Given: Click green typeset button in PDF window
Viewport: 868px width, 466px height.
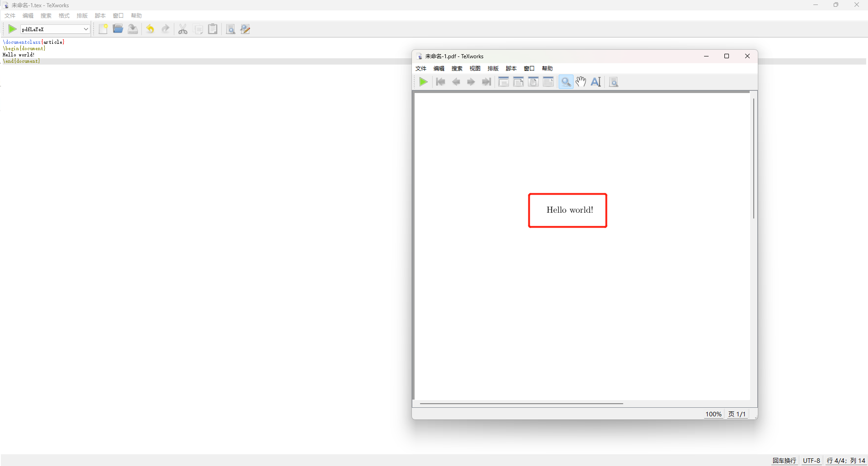Looking at the screenshot, I should click(423, 82).
